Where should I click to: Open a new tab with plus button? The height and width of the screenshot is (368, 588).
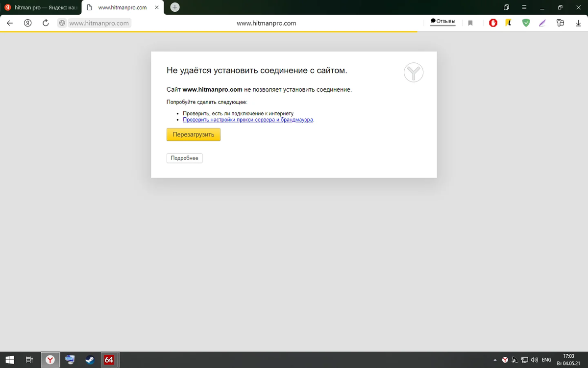click(x=175, y=7)
